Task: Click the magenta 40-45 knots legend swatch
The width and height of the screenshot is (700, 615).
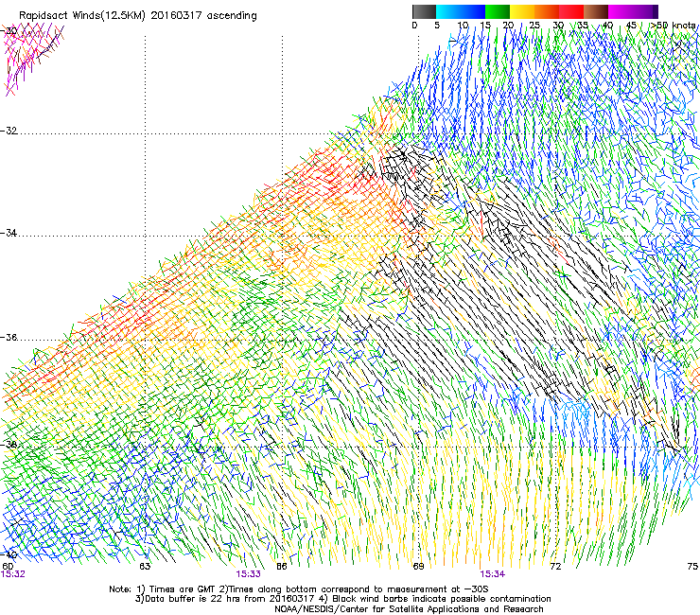Action: 621,11
